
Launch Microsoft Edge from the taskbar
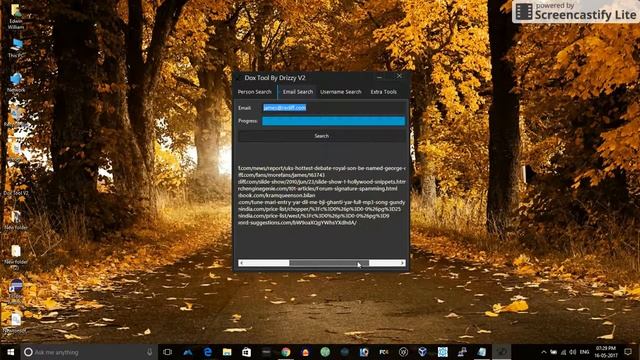tap(207, 352)
